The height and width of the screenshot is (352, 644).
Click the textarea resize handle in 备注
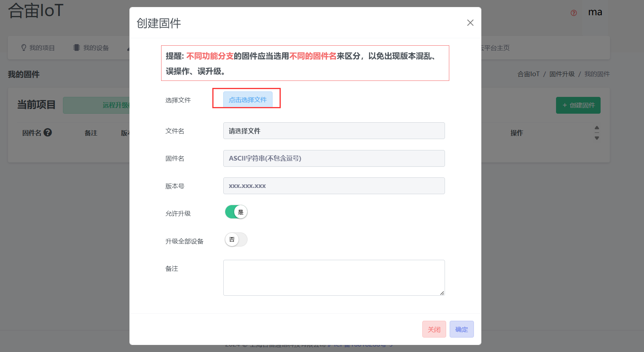click(442, 293)
